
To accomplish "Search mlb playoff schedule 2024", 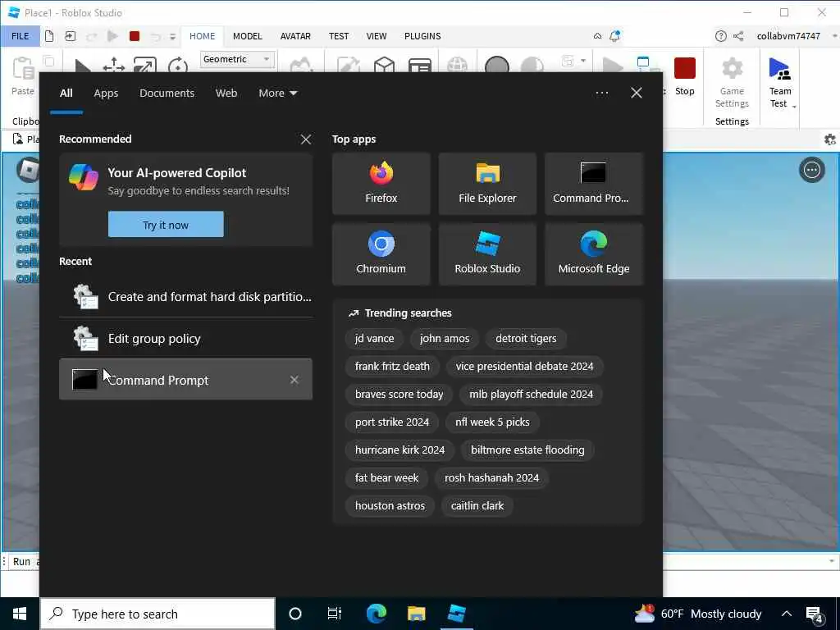I will tap(531, 395).
